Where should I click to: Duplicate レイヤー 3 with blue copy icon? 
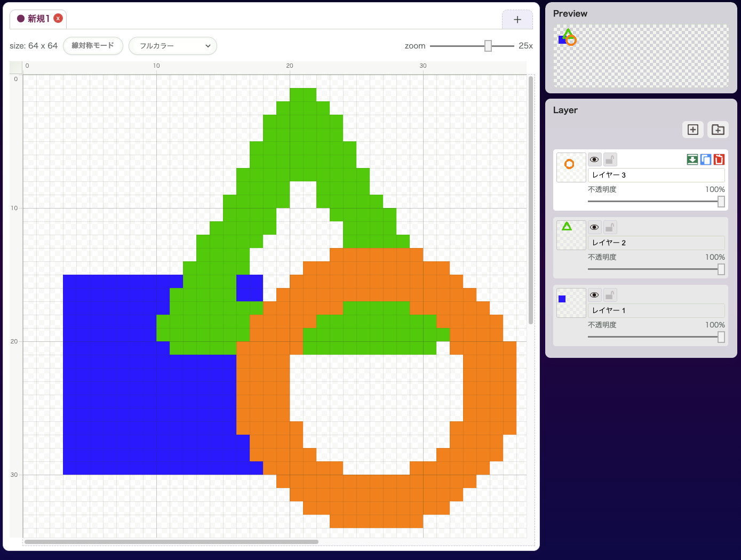coord(706,159)
